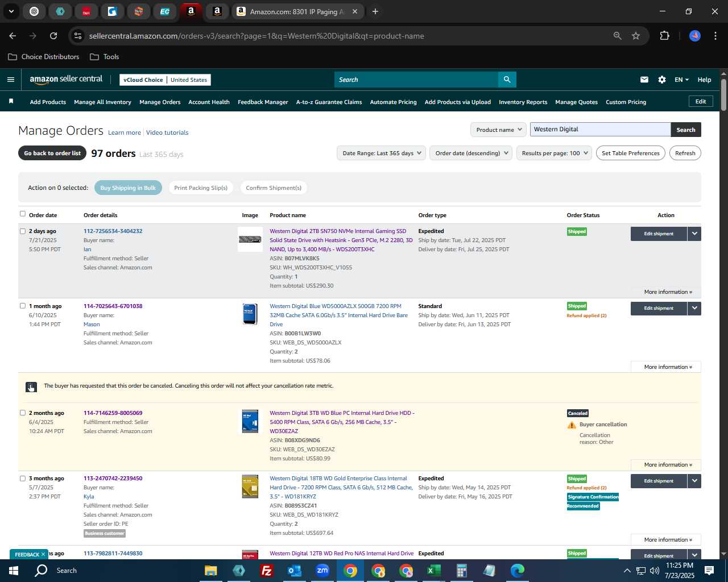Open the Results per page: 100 dropdown
The width and height of the screenshot is (728, 582).
pyautogui.click(x=555, y=153)
